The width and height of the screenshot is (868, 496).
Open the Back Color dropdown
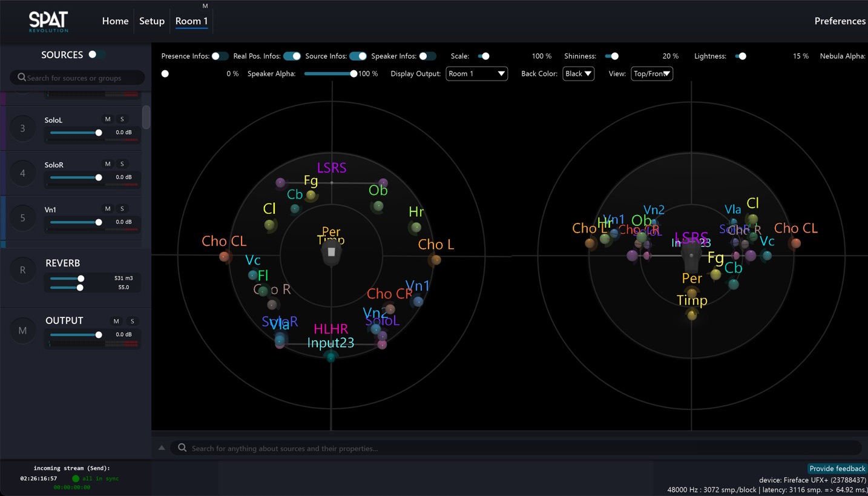578,74
